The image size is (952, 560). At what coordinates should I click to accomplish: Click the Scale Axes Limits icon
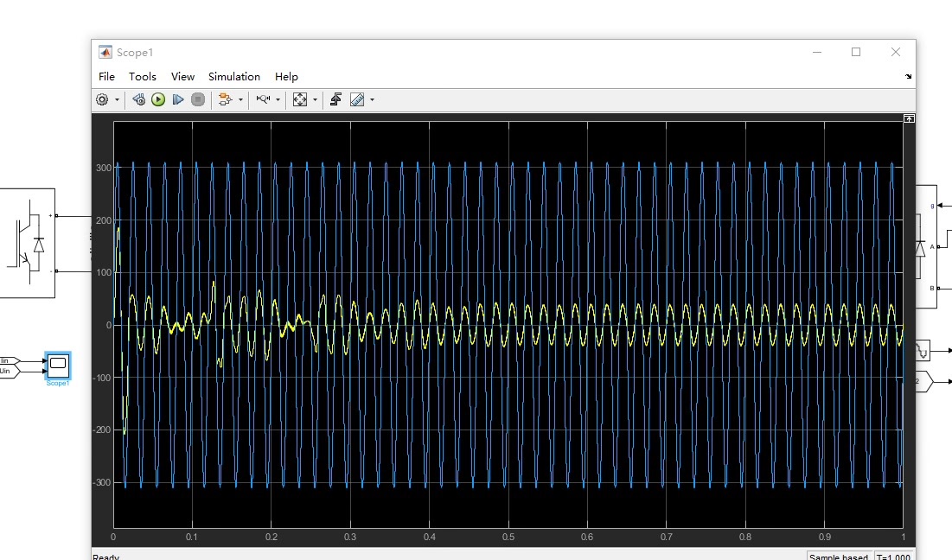point(300,99)
